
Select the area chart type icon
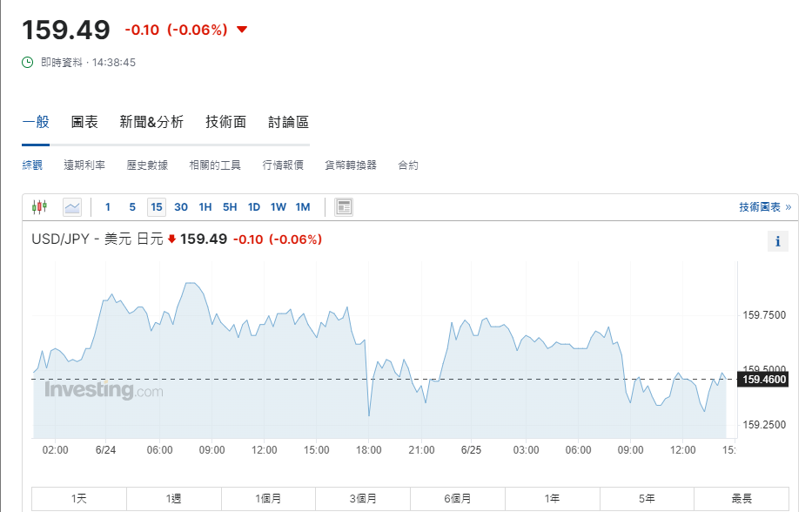point(72,207)
